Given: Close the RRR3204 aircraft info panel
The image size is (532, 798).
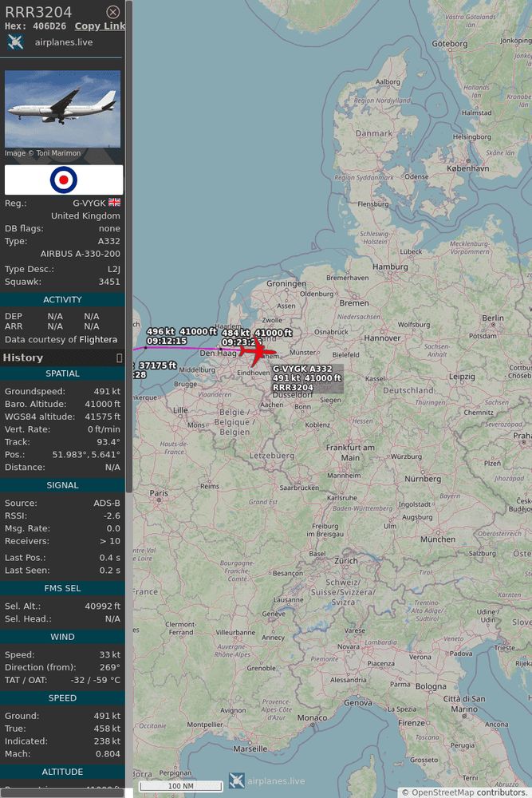Looking at the screenshot, I should 113,12.
